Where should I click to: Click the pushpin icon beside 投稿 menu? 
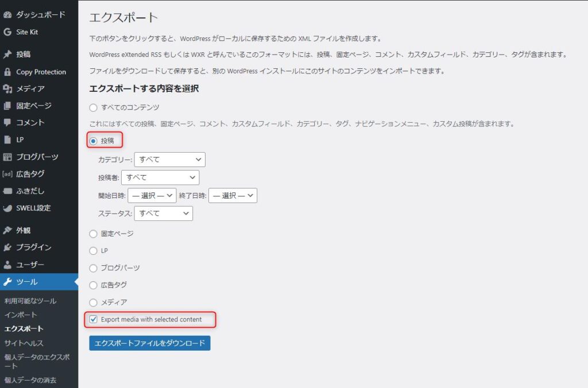7,55
